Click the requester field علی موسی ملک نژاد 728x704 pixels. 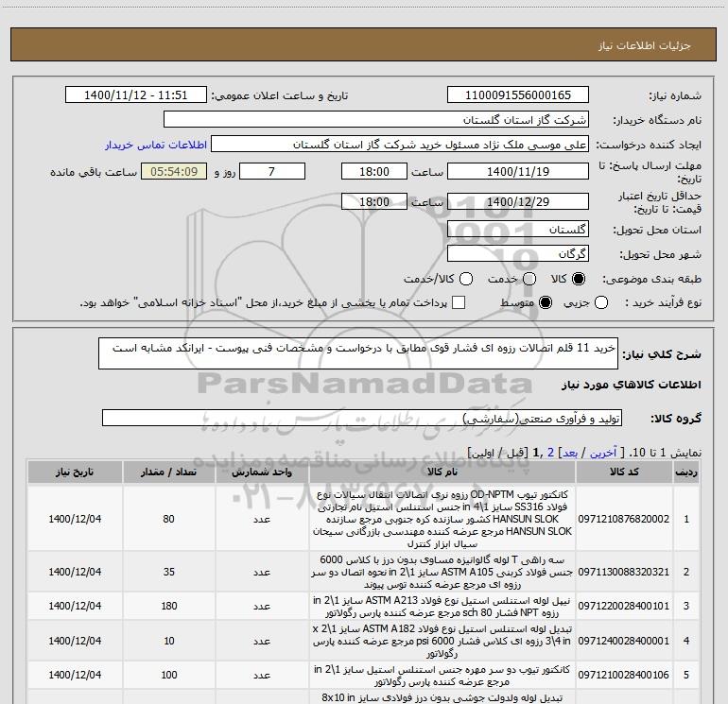click(x=400, y=145)
